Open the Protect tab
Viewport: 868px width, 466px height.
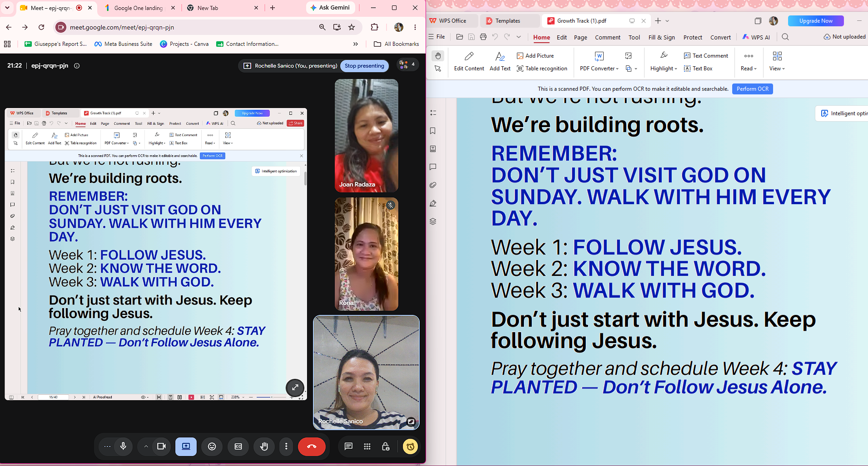click(692, 37)
